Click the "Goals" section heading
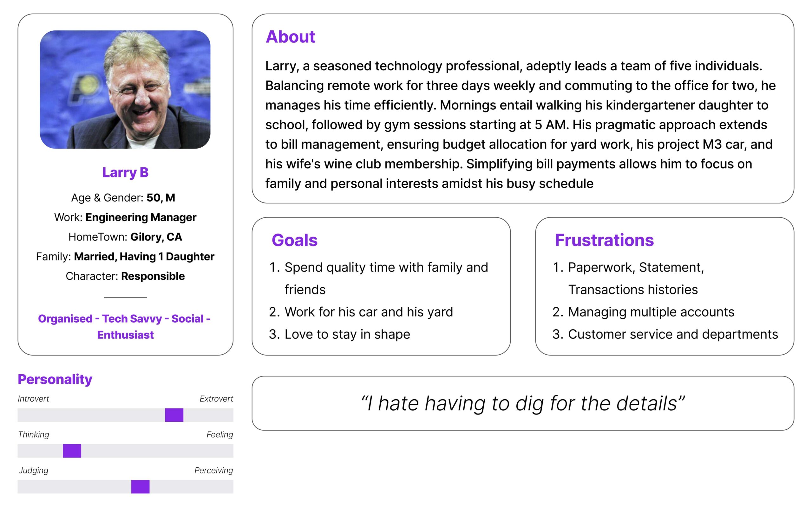Viewport: 812px width, 507px height. (294, 240)
